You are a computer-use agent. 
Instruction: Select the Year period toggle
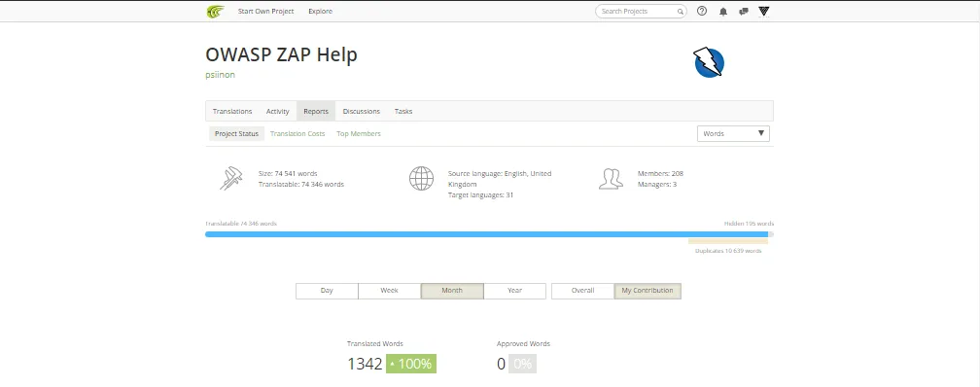[x=514, y=291]
